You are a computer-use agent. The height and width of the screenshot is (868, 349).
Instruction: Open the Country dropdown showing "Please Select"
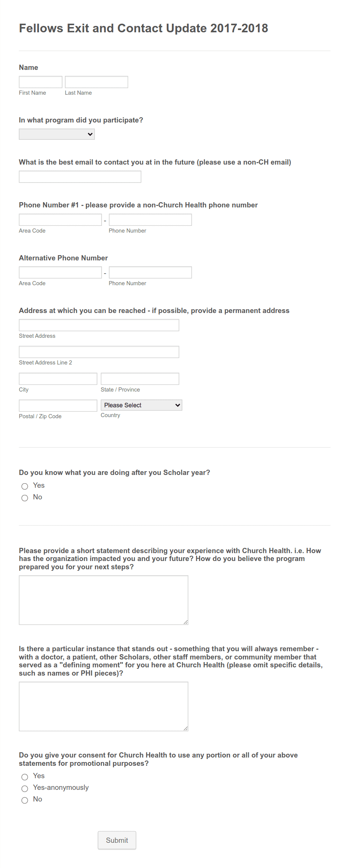(x=141, y=405)
